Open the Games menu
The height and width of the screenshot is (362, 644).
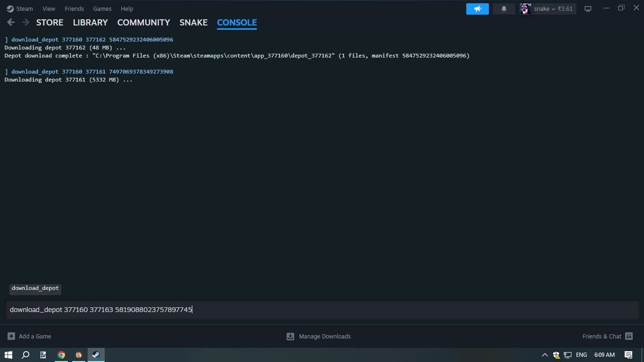point(102,8)
